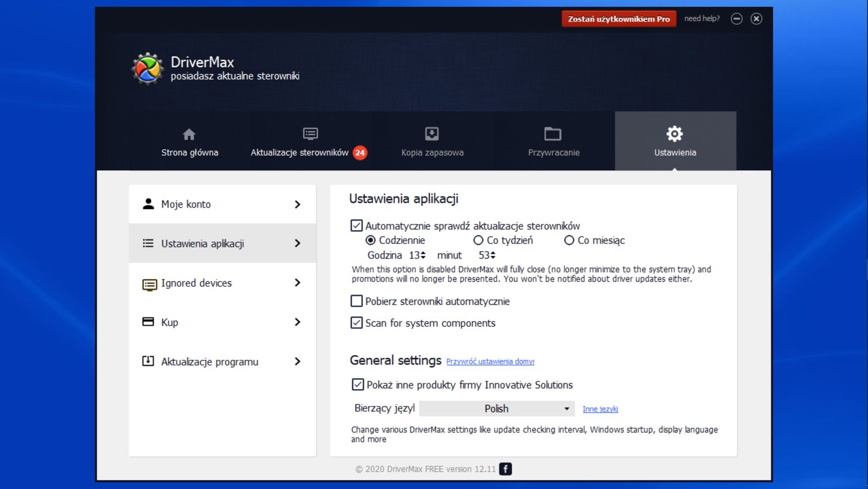Switch to the Przywracanie tab
This screenshot has width=868, height=489.
pos(554,141)
